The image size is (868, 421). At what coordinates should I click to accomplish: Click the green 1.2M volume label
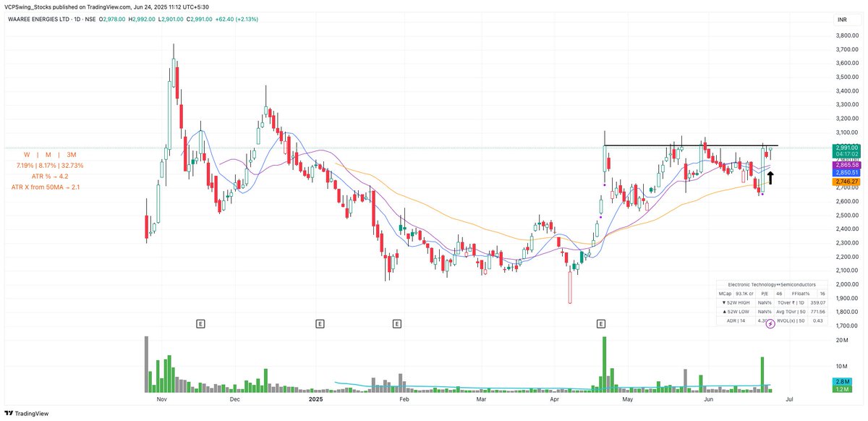(x=842, y=389)
